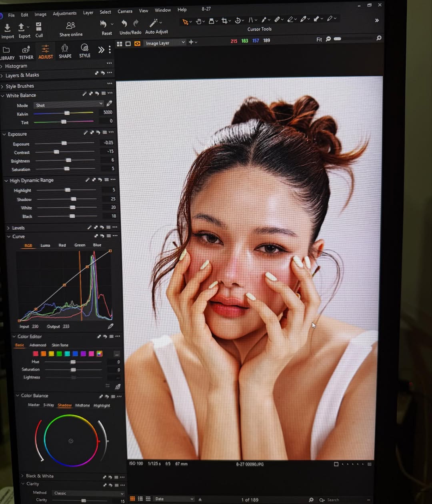Open the Cull tool
The height and width of the screenshot is (504, 432).
(x=39, y=27)
